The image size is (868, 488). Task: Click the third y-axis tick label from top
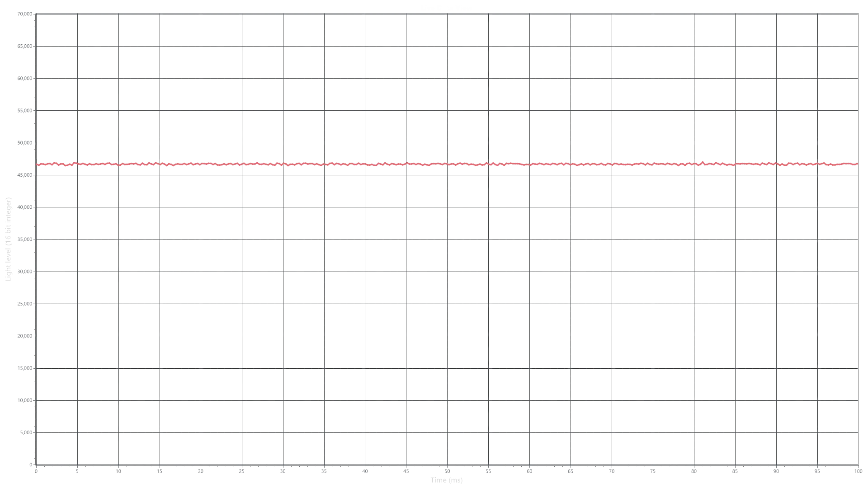24,80
